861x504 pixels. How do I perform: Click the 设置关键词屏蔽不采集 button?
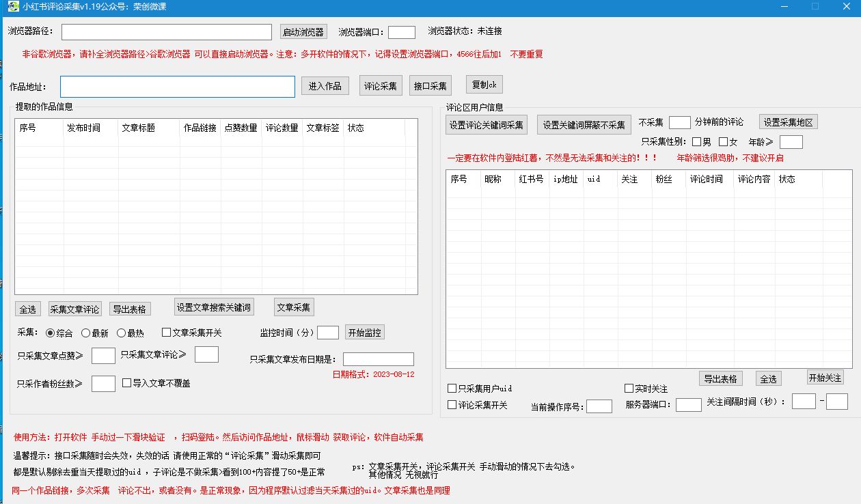(x=584, y=125)
